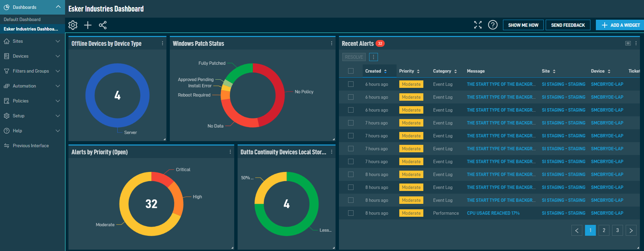Image resolution: width=644 pixels, height=251 pixels.
Task: Open the help question mark icon
Action: click(493, 25)
